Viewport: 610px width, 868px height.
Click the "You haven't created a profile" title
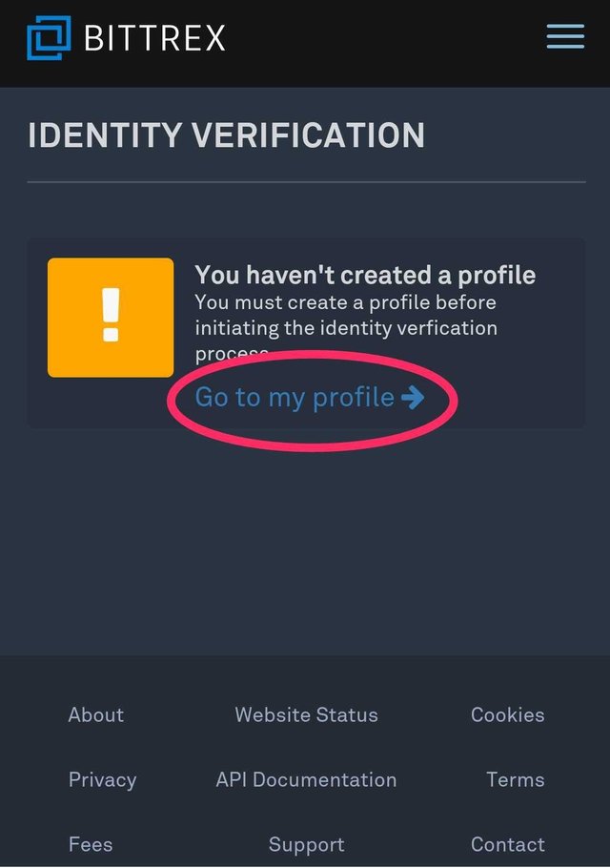point(365,275)
